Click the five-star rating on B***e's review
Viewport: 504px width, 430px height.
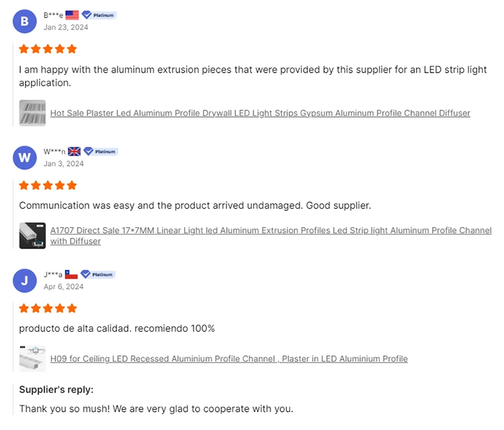[48, 49]
